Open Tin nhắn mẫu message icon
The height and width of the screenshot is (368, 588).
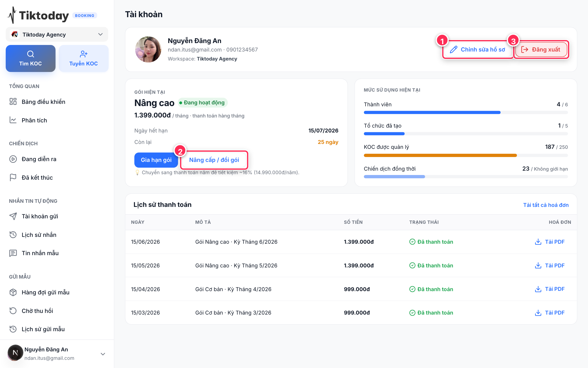click(x=13, y=253)
